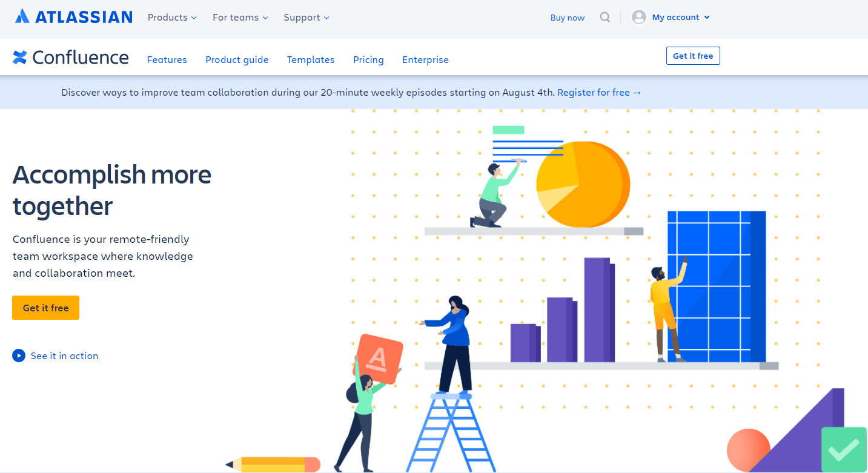Click the Confluence logo

coord(71,58)
